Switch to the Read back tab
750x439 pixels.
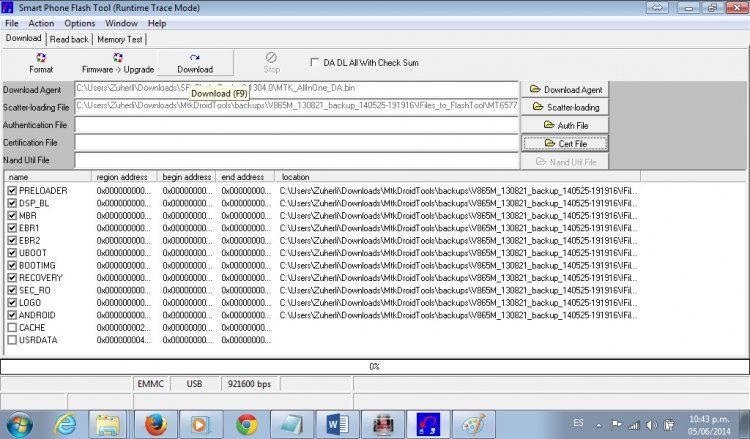click(69, 39)
